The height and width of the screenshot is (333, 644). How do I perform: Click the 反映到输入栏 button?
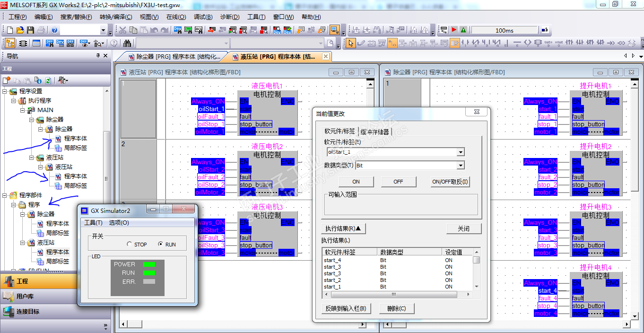pos(346,308)
